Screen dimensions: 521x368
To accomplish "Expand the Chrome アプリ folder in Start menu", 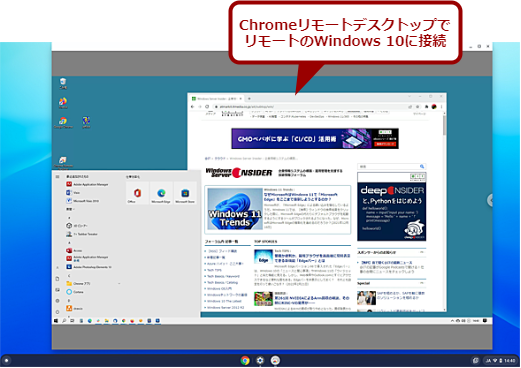I will (93, 284).
